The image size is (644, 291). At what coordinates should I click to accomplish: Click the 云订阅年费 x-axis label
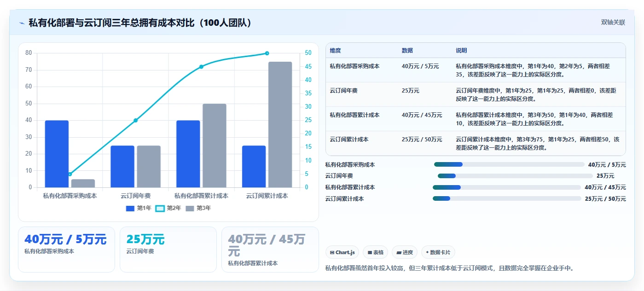point(135,196)
